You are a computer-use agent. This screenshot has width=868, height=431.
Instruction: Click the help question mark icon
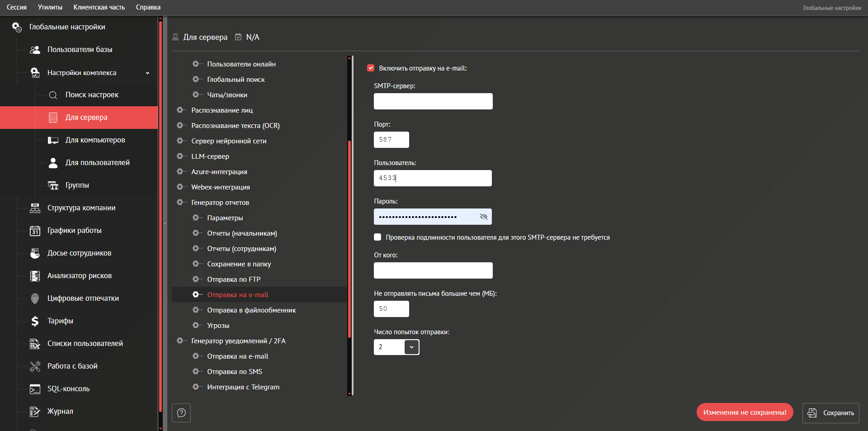pyautogui.click(x=181, y=413)
